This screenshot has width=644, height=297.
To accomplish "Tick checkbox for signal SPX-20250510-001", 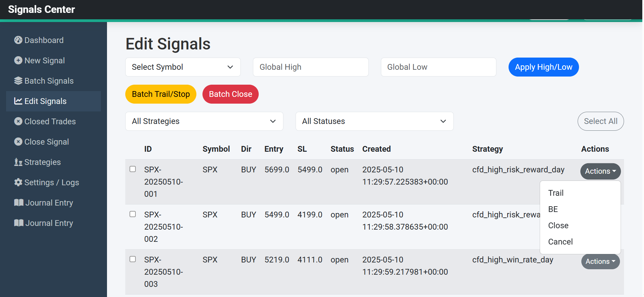I will click(133, 169).
